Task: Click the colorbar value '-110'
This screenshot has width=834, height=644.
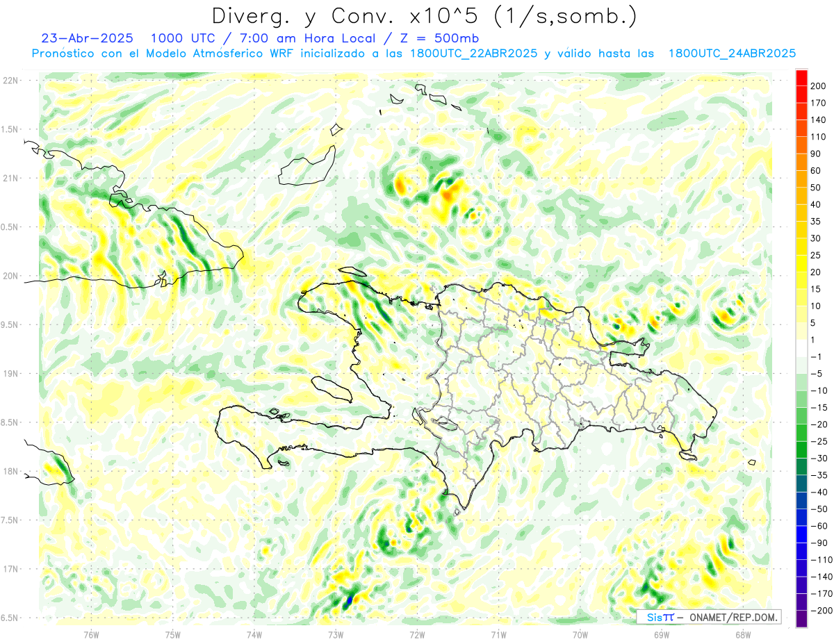Action: coord(822,560)
